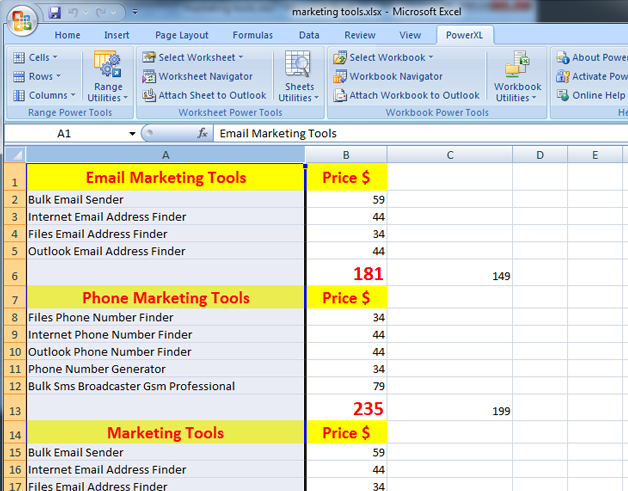Open Online Help
Viewport: 628px width, 491px height.
[x=591, y=95]
